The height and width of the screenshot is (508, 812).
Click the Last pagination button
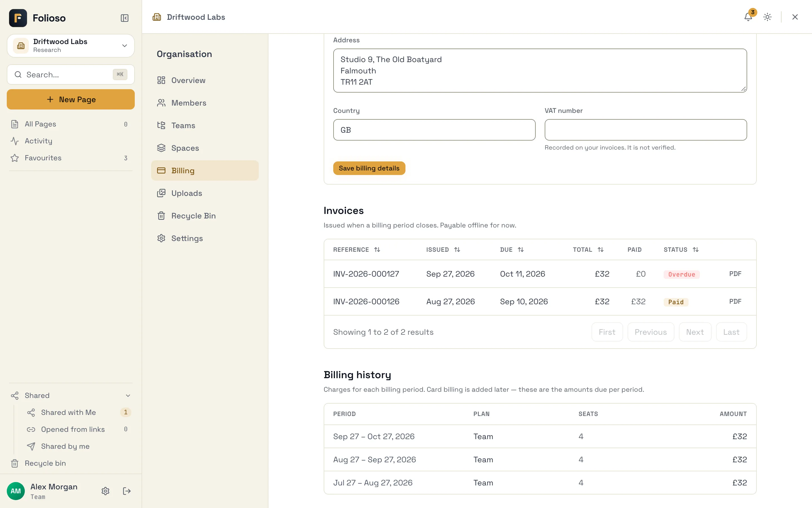[x=731, y=332]
